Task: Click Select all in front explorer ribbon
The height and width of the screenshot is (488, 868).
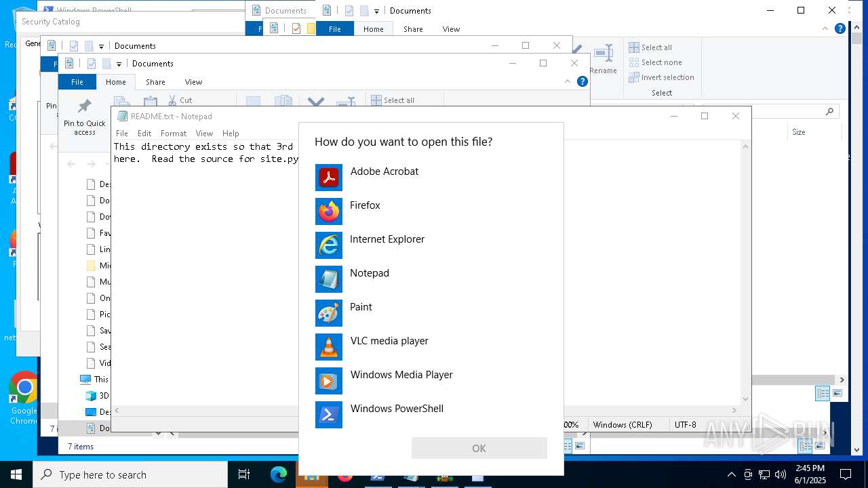Action: [393, 100]
